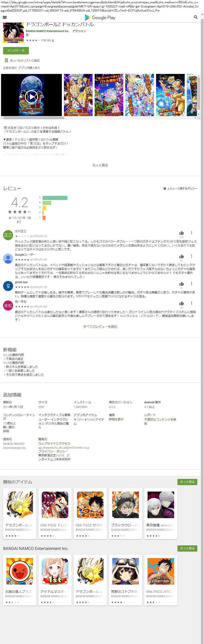Open the review policy info icon
The width and height of the screenshot is (204, 644).
165,189
